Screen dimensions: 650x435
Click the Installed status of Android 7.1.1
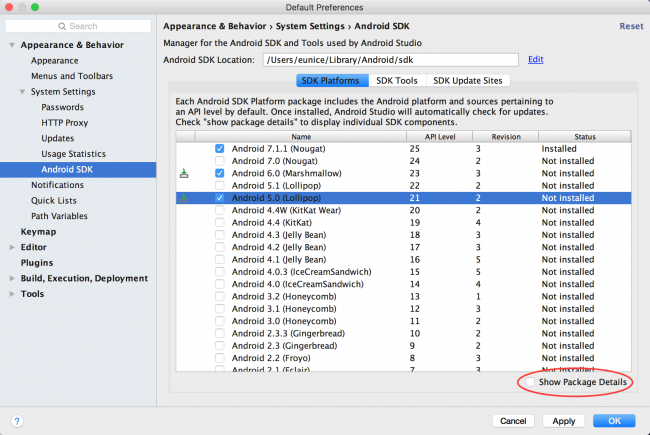559,148
